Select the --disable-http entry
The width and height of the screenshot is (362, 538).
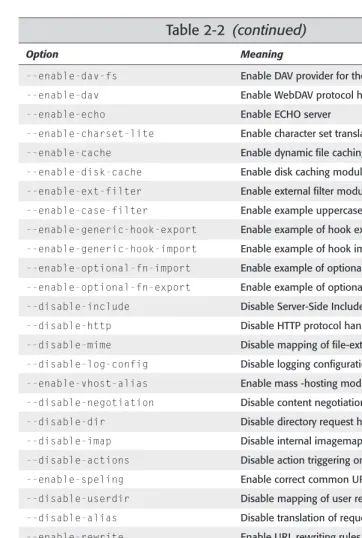point(69,326)
